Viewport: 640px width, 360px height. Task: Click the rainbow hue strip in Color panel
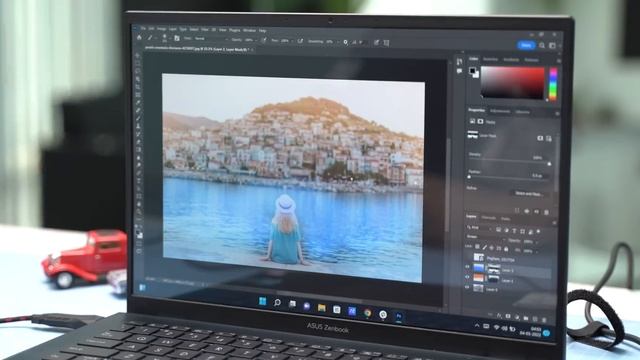coord(553,84)
